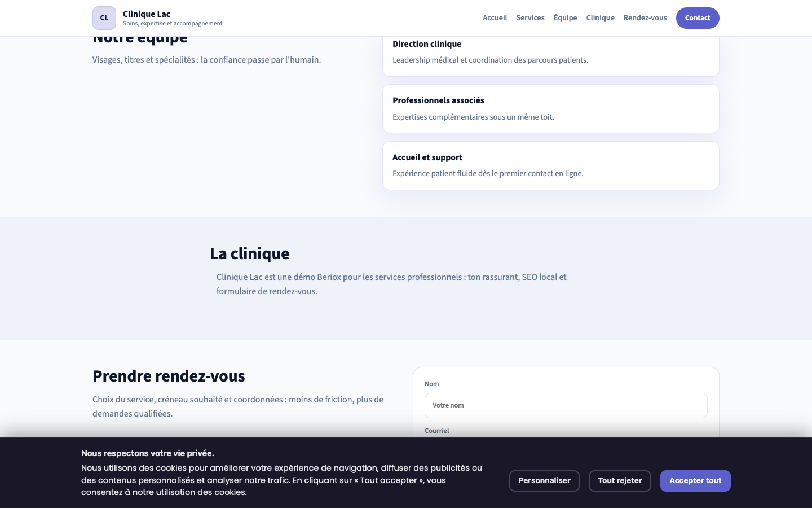
Task: Click 'Nous respectons votre vie privée.' title
Action: tap(148, 453)
